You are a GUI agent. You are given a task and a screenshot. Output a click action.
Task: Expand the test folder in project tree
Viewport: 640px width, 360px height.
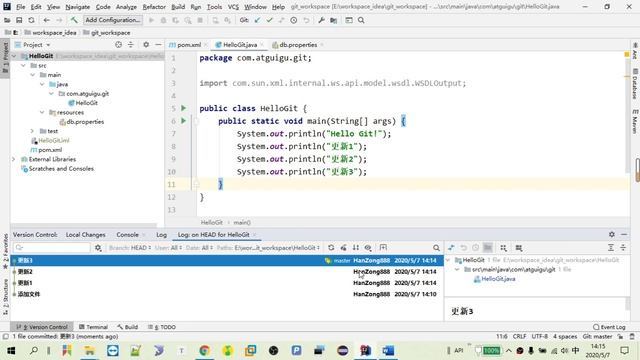[x=33, y=131]
